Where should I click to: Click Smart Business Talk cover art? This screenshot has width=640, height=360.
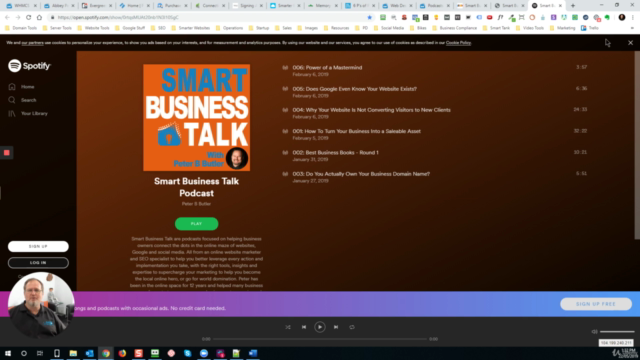click(x=196, y=118)
